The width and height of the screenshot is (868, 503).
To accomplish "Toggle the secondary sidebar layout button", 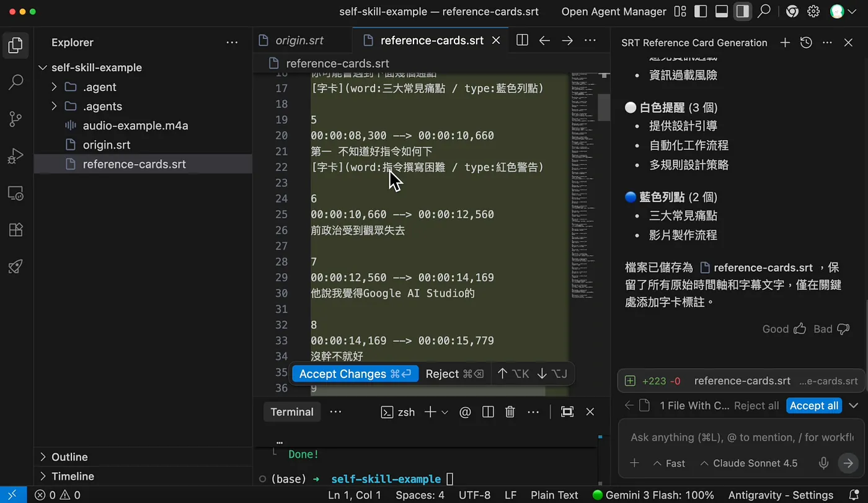I will 742,11.
